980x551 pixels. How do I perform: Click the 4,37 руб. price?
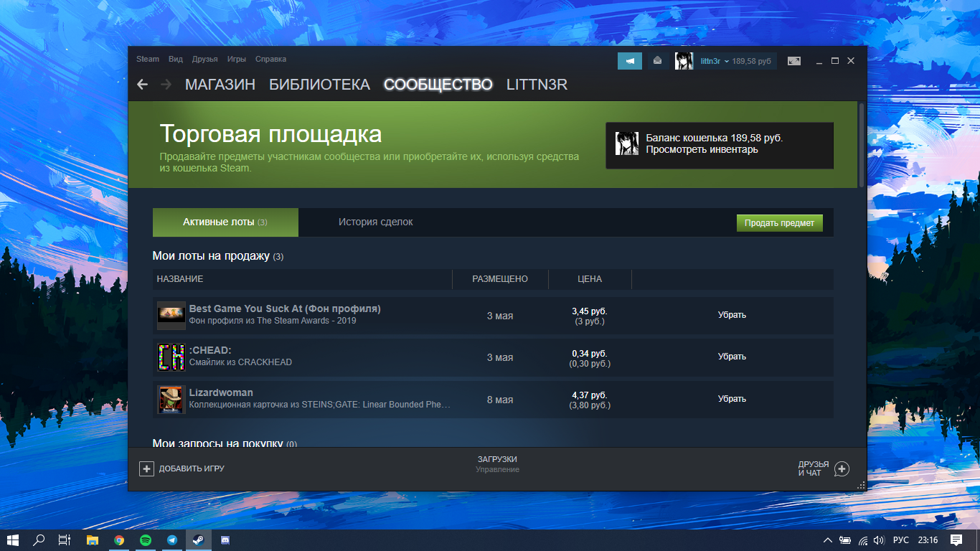coord(590,395)
